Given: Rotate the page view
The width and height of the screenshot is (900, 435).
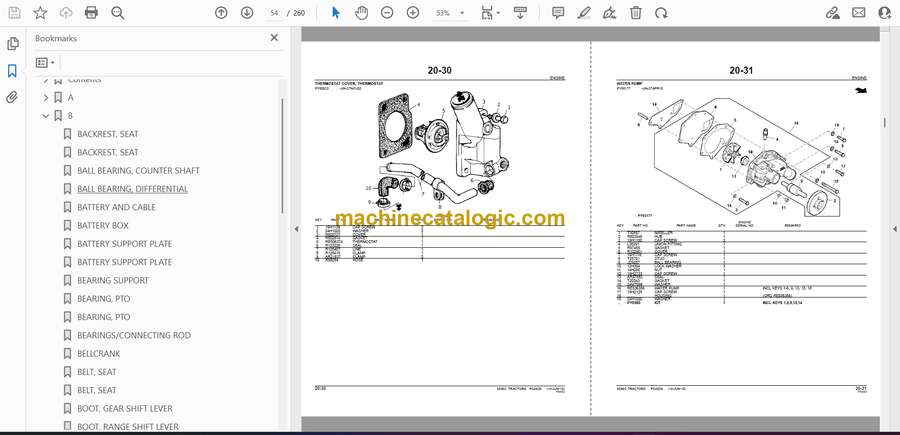Looking at the screenshot, I should [661, 13].
